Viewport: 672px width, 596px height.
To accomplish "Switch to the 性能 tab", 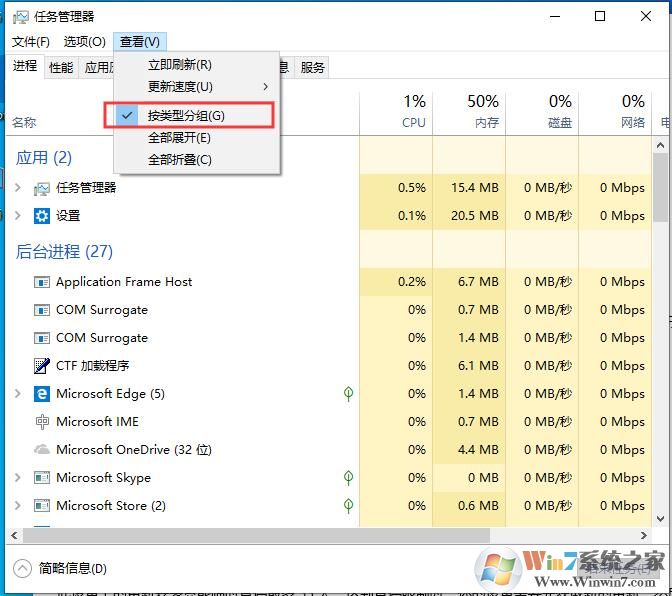I will coord(61,68).
